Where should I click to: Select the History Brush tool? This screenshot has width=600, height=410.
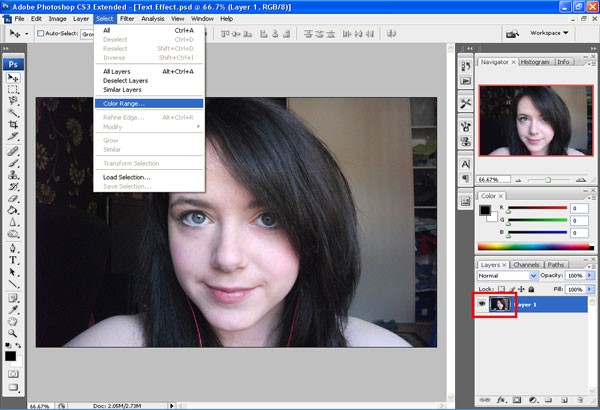pos(13,187)
